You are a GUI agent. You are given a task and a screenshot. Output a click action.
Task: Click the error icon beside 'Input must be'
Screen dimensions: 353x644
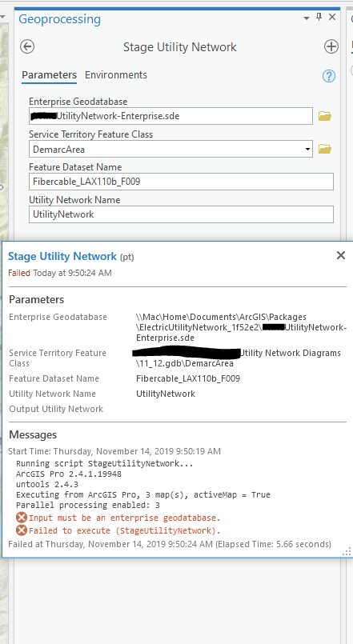(x=22, y=518)
